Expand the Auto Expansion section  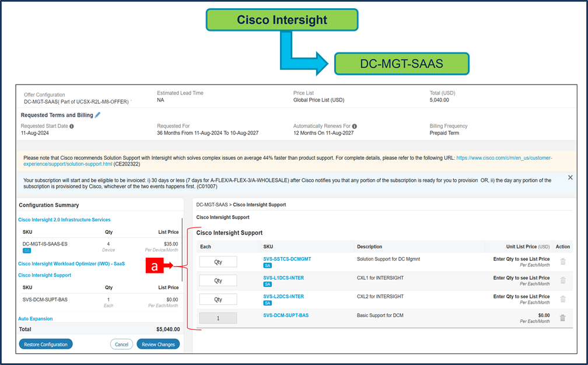click(x=35, y=318)
